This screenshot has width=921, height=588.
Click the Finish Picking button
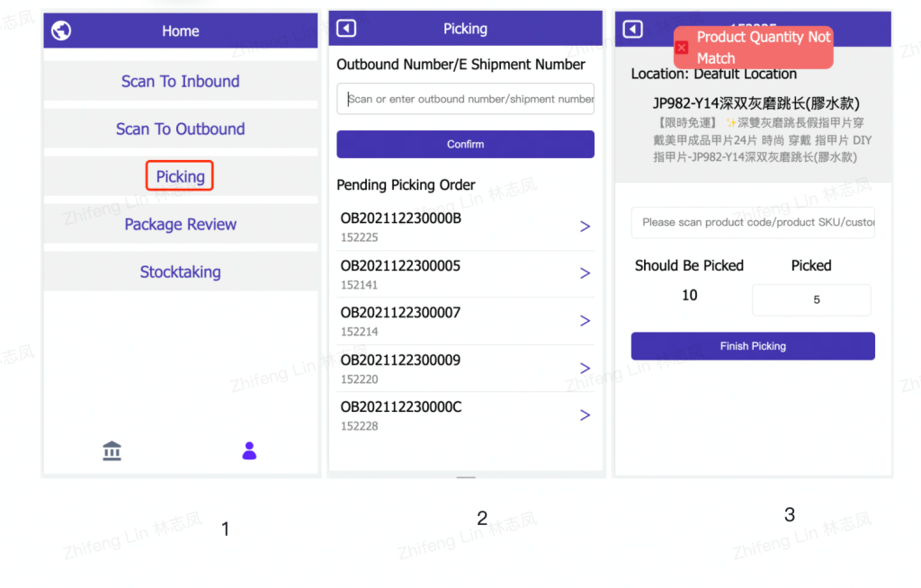click(753, 346)
